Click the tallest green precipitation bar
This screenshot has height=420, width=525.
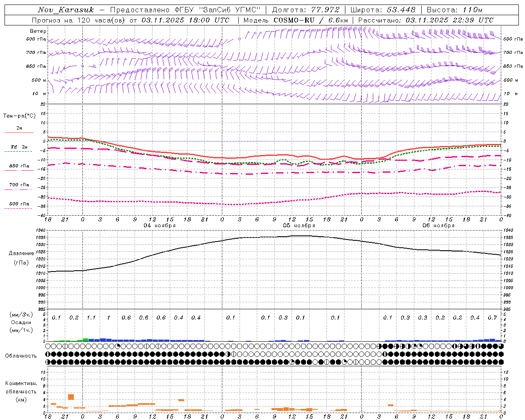85,340
